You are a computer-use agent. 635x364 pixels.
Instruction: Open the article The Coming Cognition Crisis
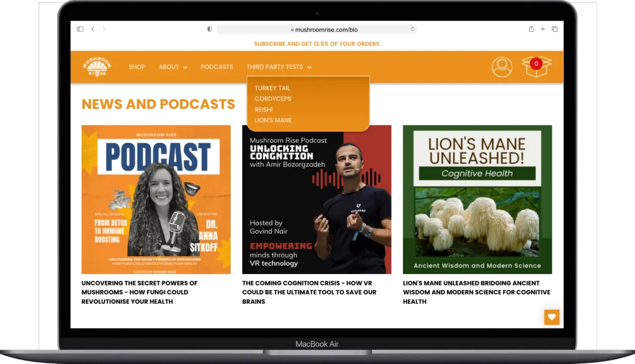coord(310,292)
